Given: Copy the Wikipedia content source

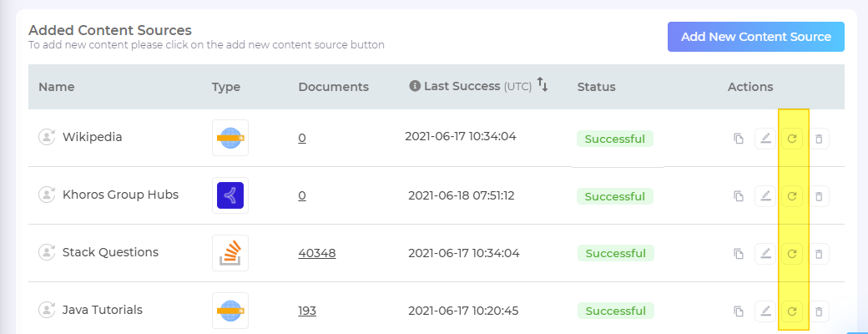Looking at the screenshot, I should click(x=738, y=139).
